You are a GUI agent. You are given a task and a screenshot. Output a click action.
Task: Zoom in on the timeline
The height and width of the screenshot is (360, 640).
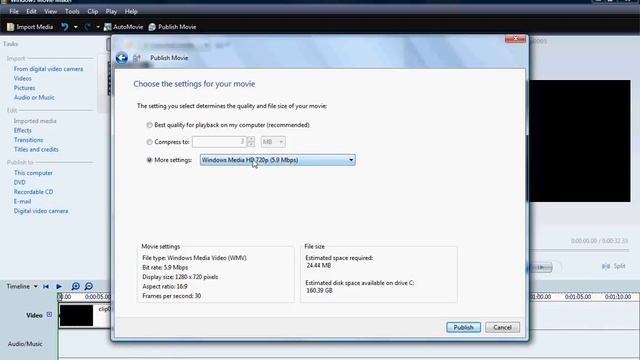tap(76, 287)
